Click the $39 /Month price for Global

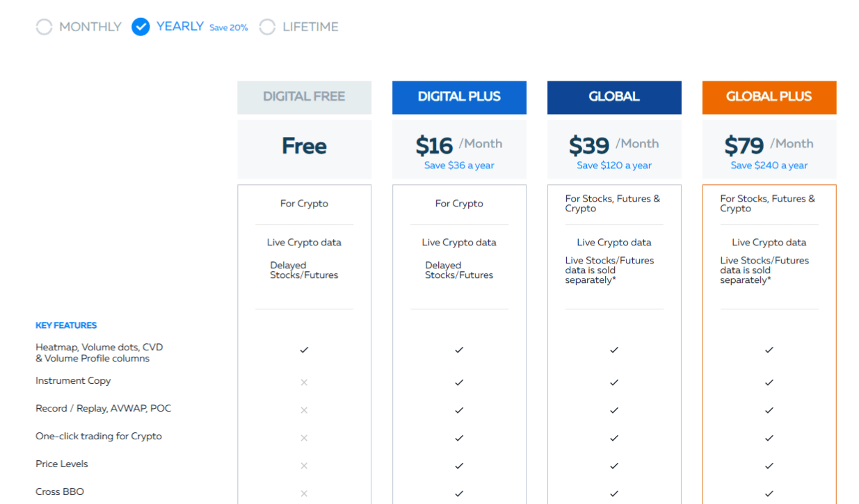tap(614, 144)
